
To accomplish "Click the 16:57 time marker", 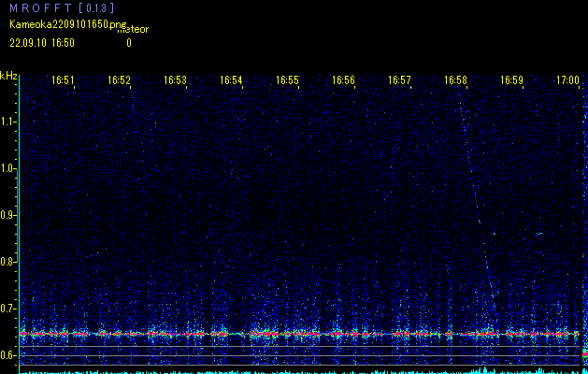I will pos(399,80).
